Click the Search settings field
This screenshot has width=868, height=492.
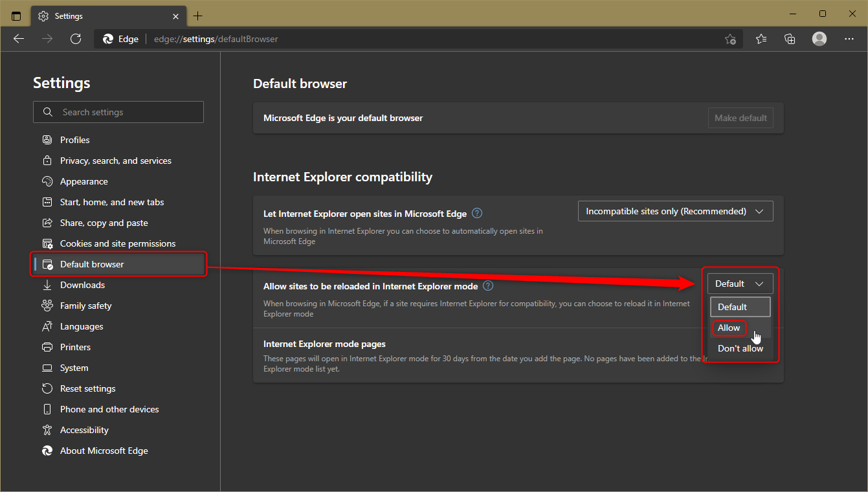(118, 112)
